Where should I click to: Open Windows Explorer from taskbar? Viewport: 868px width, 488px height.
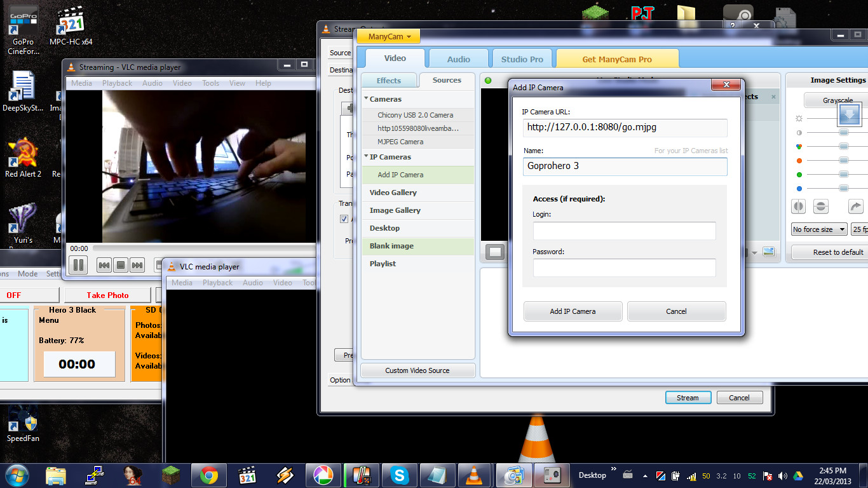56,475
